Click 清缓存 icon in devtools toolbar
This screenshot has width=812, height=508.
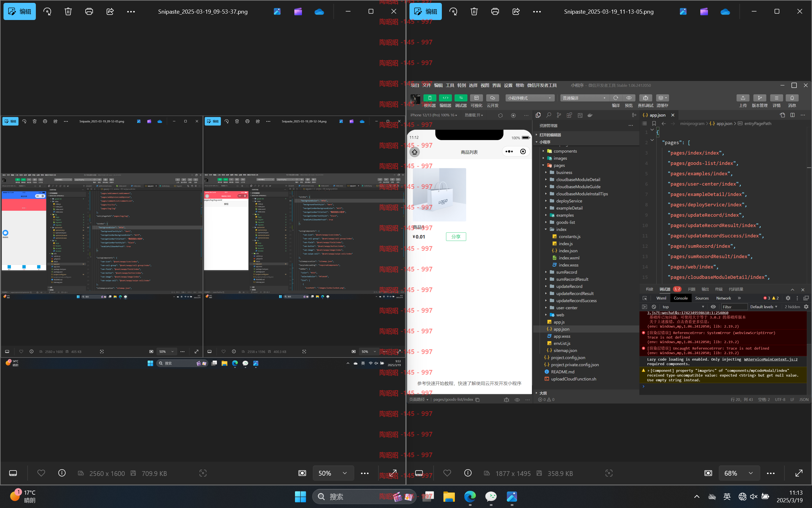point(662,98)
